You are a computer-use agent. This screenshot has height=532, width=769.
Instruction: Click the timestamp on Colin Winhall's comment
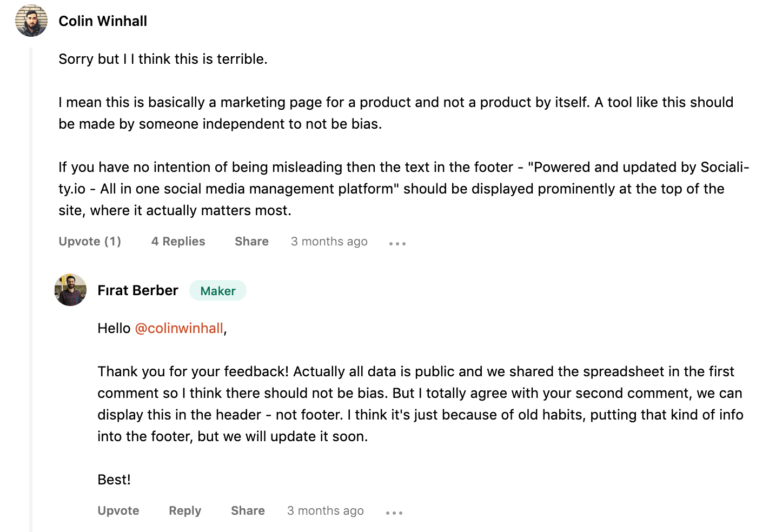(329, 242)
